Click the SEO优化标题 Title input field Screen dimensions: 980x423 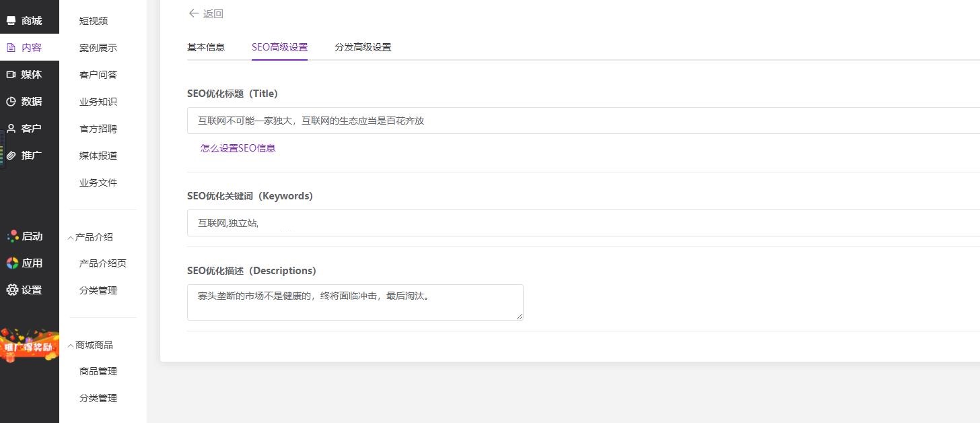tap(579, 121)
